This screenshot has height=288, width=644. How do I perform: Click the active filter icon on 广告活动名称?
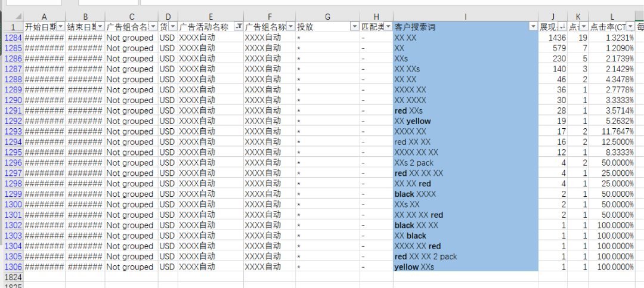pyautogui.click(x=239, y=27)
